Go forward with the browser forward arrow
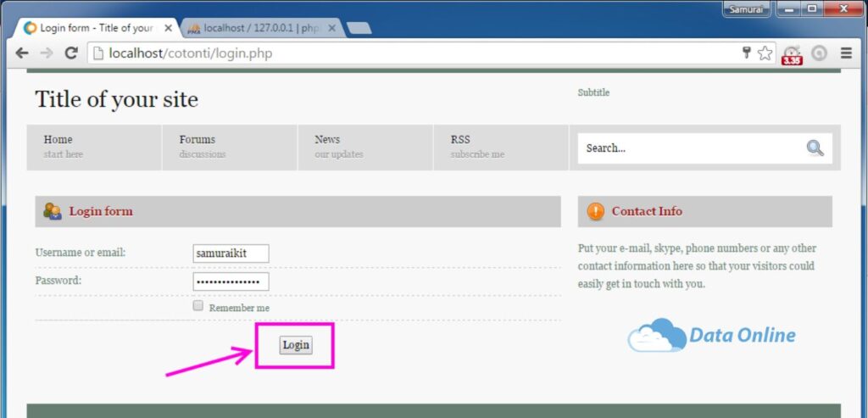Image resolution: width=868 pixels, height=418 pixels. click(47, 53)
